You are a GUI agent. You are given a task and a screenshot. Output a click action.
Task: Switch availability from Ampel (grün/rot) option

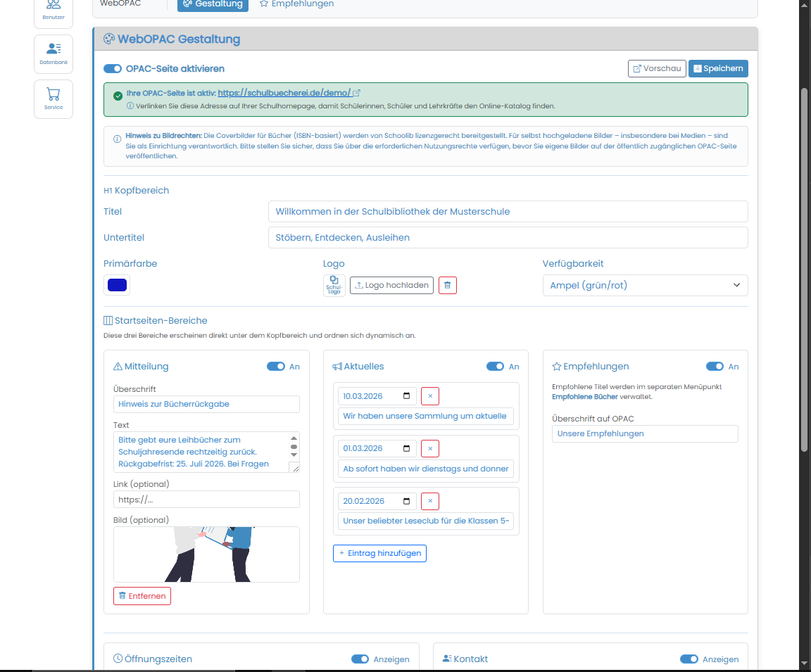coord(645,285)
